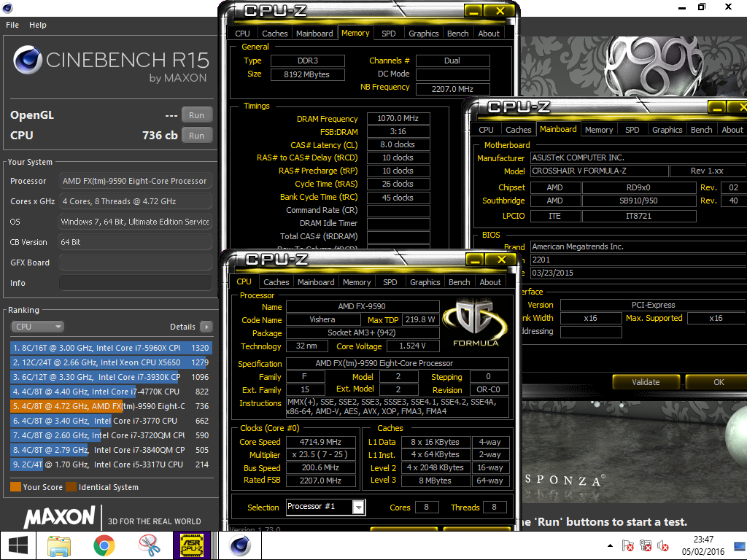
Task: Minimize the CPU-Z Memory window
Action: pos(473,11)
